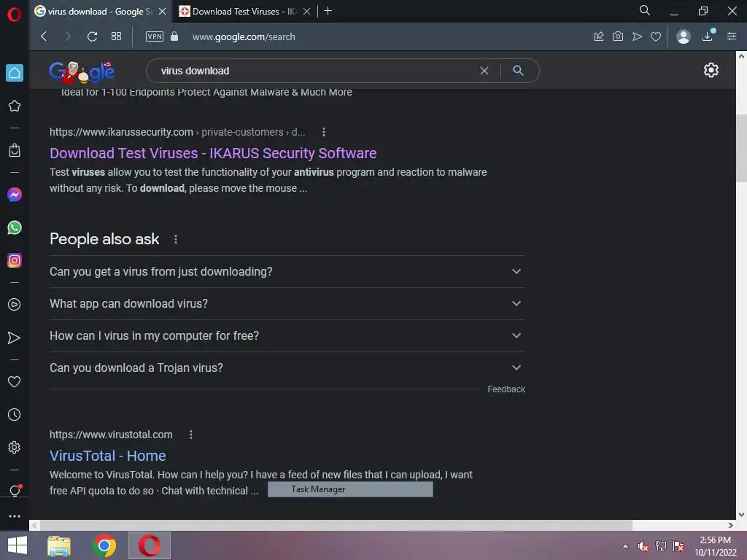747x560 pixels.
Task: Go back to previous page
Action: (x=44, y=36)
